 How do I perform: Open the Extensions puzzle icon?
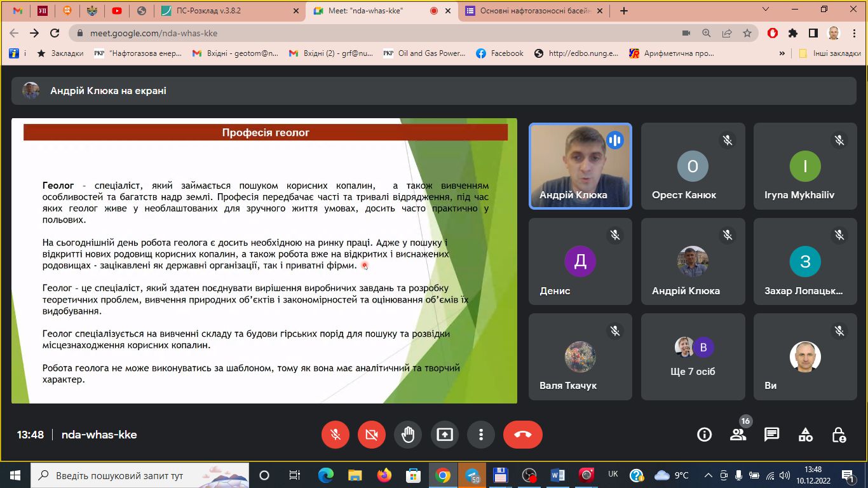point(793,33)
